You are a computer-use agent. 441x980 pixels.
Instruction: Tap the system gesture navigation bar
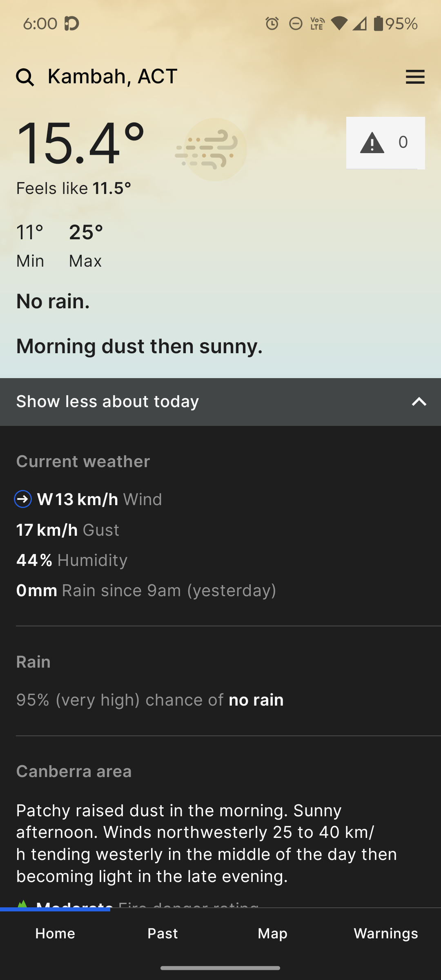click(x=220, y=968)
